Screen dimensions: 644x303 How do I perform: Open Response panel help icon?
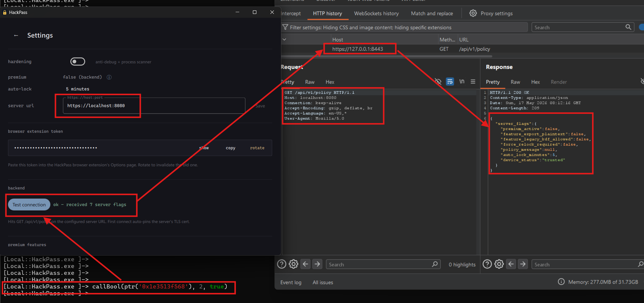click(x=487, y=264)
